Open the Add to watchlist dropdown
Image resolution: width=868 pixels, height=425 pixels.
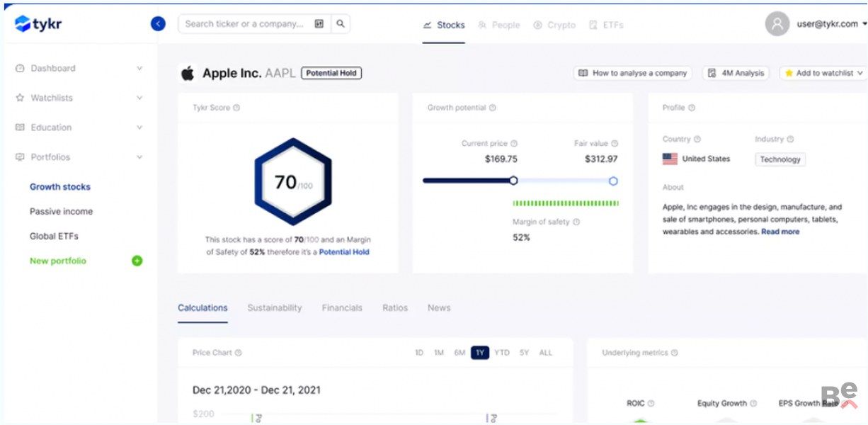pyautogui.click(x=823, y=73)
